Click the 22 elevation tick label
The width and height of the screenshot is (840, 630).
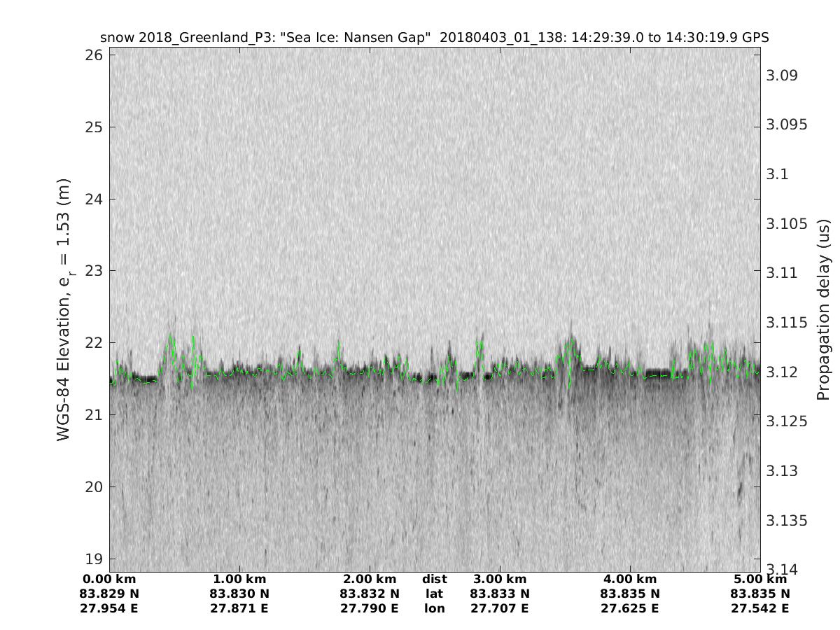point(96,343)
